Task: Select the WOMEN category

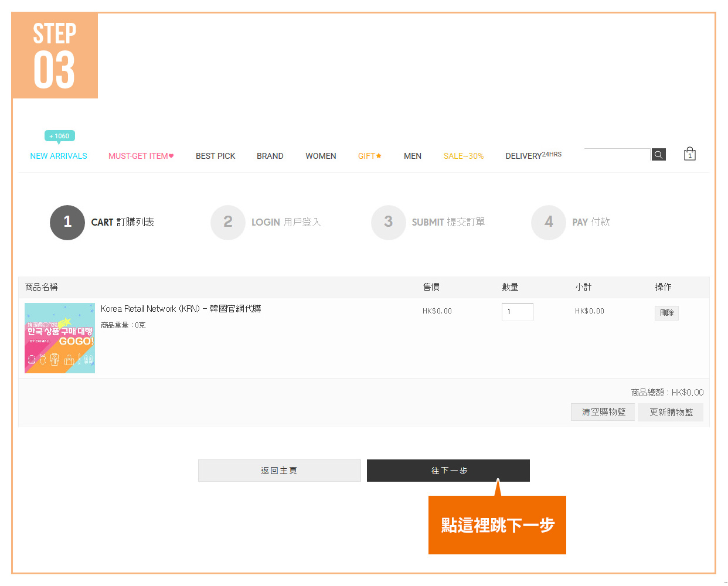Action: [x=321, y=156]
